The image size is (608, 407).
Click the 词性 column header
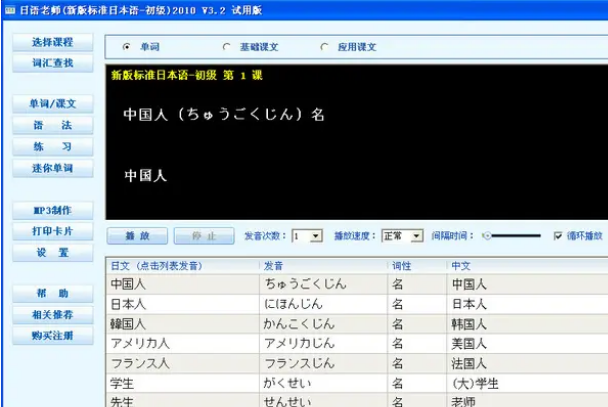(x=417, y=266)
